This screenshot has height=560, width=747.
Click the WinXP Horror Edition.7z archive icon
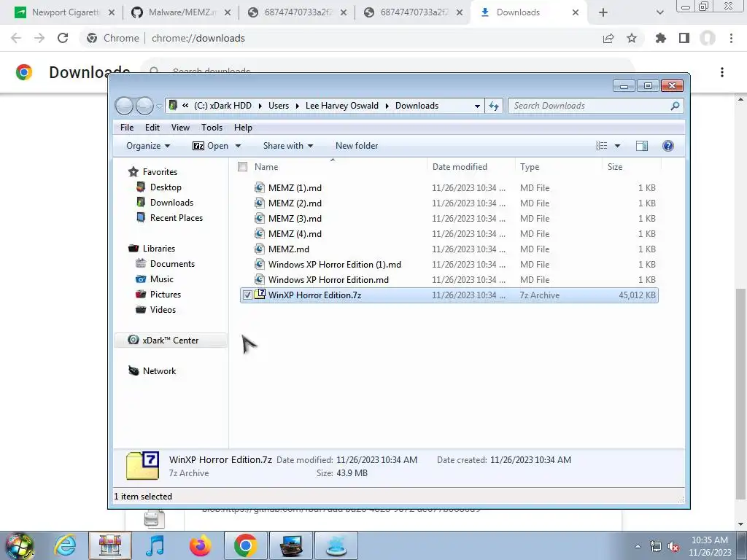click(260, 295)
